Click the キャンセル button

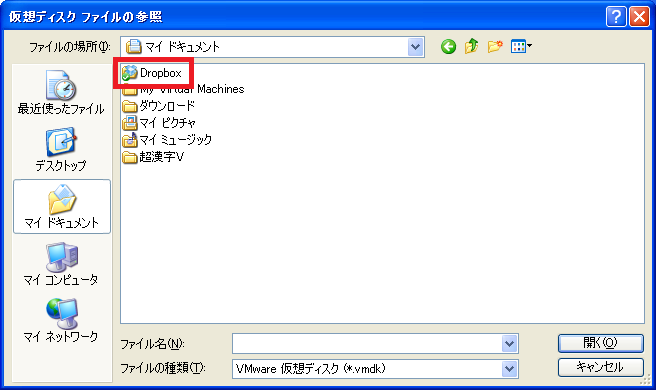(x=600, y=367)
